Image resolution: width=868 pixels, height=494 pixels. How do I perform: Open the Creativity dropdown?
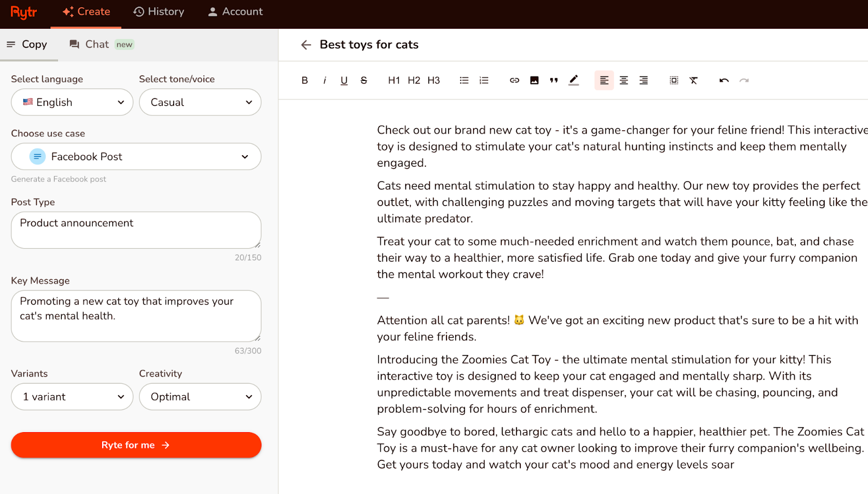pos(200,396)
